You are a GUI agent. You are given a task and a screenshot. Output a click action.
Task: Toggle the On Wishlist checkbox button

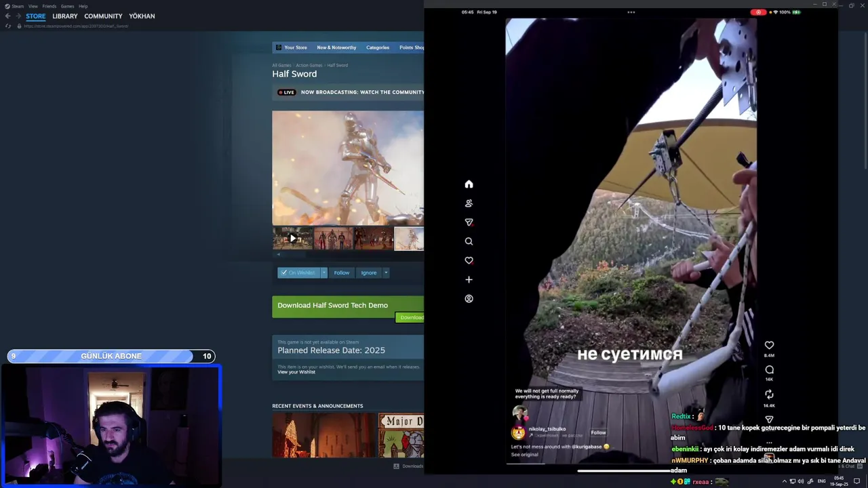pos(298,272)
